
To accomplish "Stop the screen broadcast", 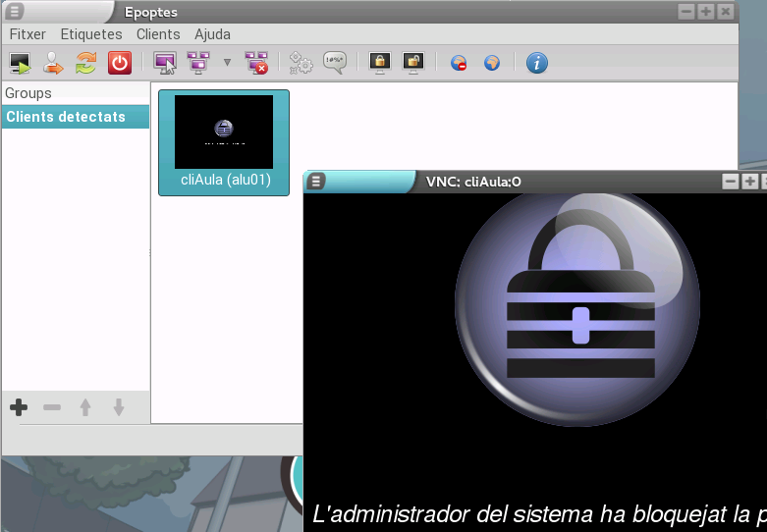I will pyautogui.click(x=256, y=63).
